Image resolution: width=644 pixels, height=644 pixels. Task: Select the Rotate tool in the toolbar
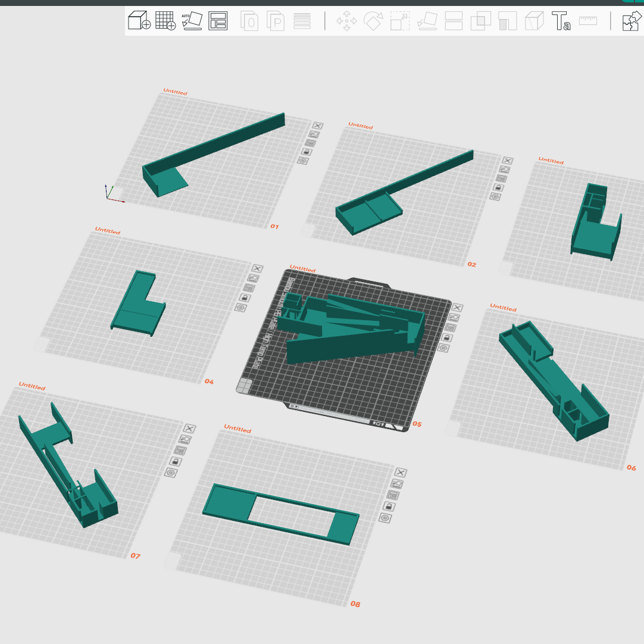tap(373, 21)
